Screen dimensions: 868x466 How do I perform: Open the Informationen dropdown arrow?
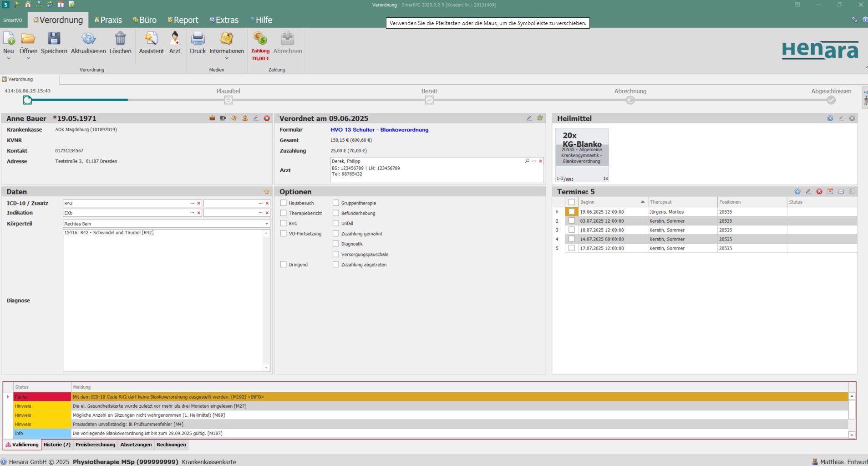point(227,58)
